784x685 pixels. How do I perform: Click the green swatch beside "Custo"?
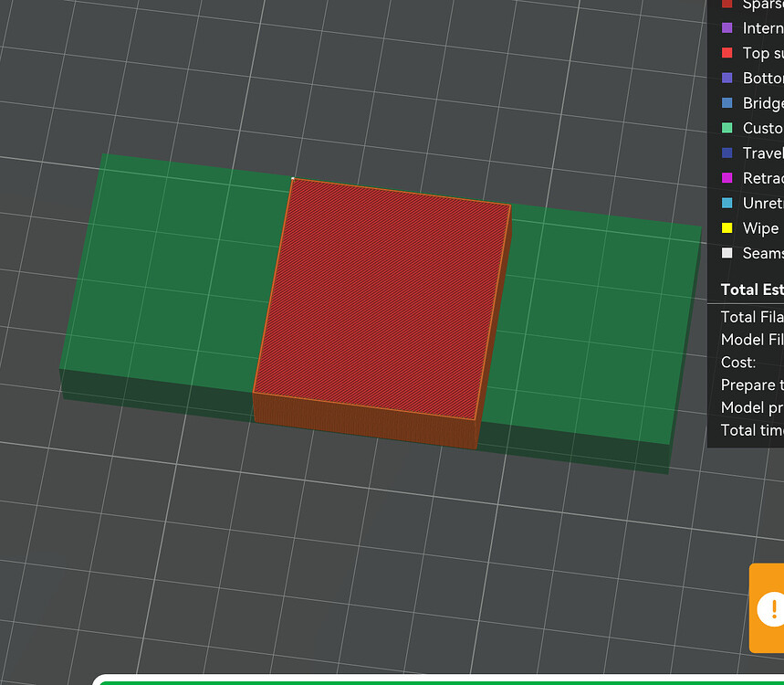click(x=727, y=128)
